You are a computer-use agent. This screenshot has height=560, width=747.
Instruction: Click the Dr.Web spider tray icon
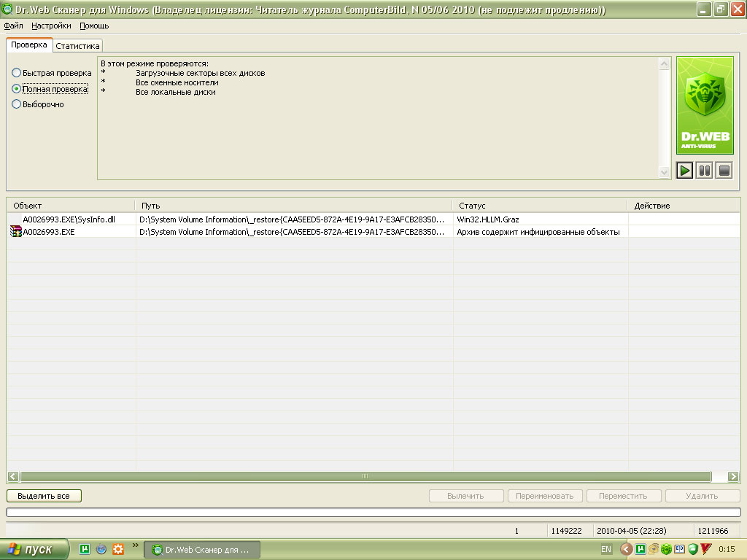coord(667,549)
